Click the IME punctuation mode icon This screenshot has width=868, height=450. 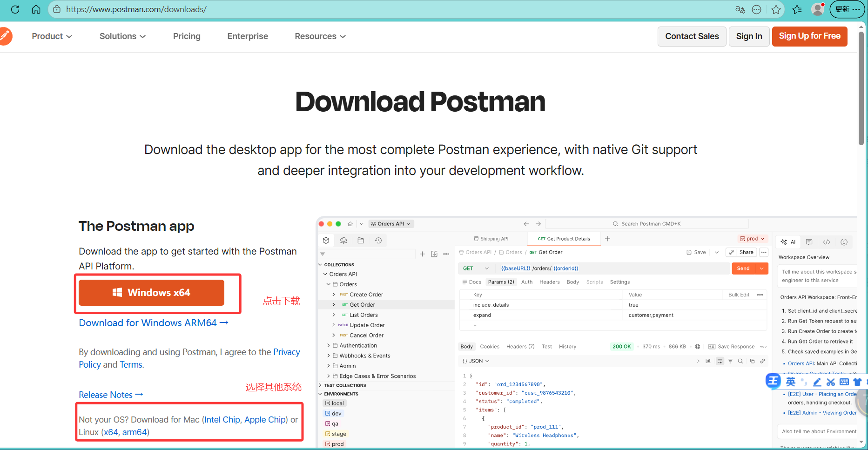pyautogui.click(x=804, y=382)
